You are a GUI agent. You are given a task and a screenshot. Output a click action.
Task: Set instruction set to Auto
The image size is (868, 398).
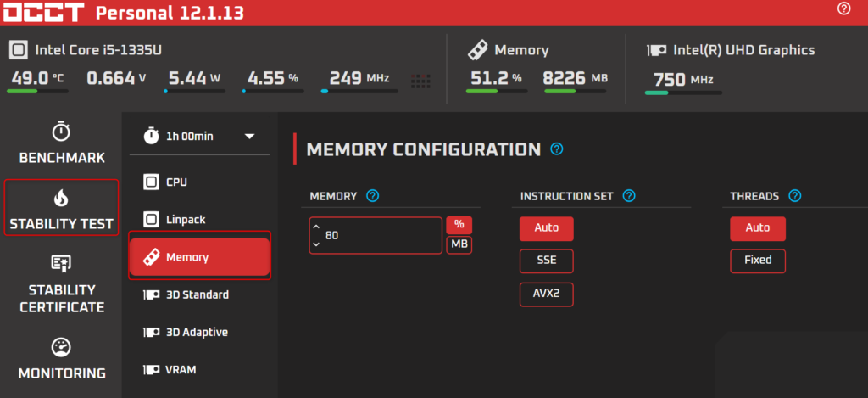(547, 228)
